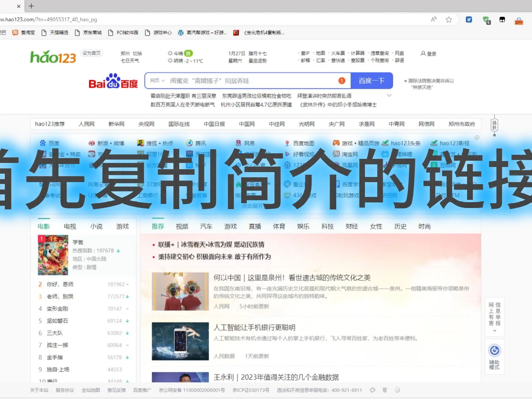This screenshot has height=399, width=532.
Task: Open 百度 site link with paw icon
Action: click(x=50, y=143)
